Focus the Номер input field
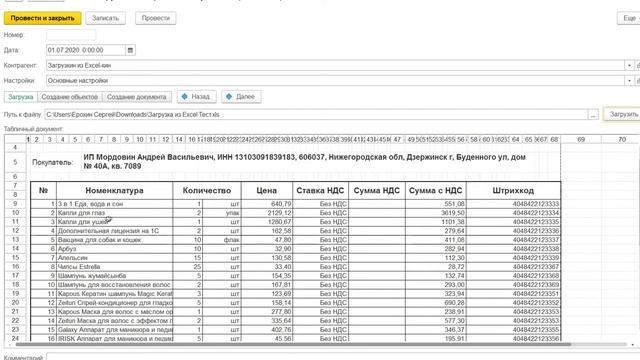Viewport: 640px width, 360px height. click(71, 35)
